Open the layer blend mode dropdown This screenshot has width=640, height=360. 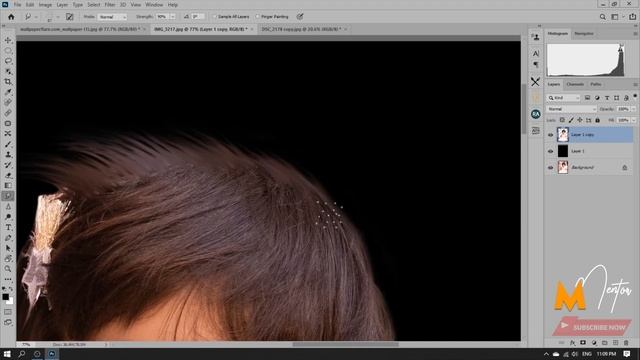[x=571, y=109]
